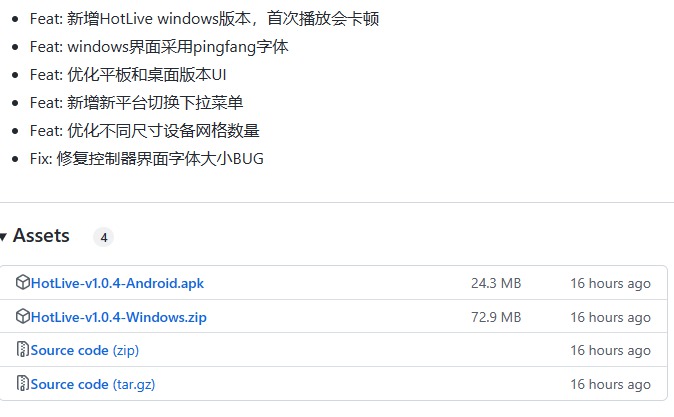Click the assets count badge showing 4
The height and width of the screenshot is (417, 674).
104,237
